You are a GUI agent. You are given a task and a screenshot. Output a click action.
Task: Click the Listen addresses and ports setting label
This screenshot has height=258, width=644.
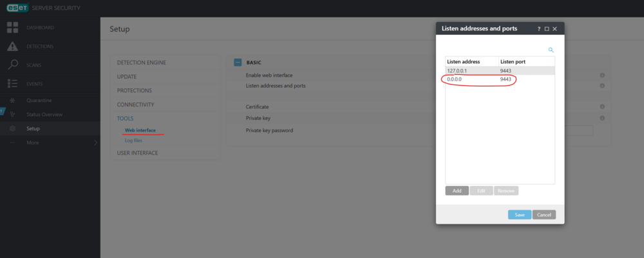point(276,86)
